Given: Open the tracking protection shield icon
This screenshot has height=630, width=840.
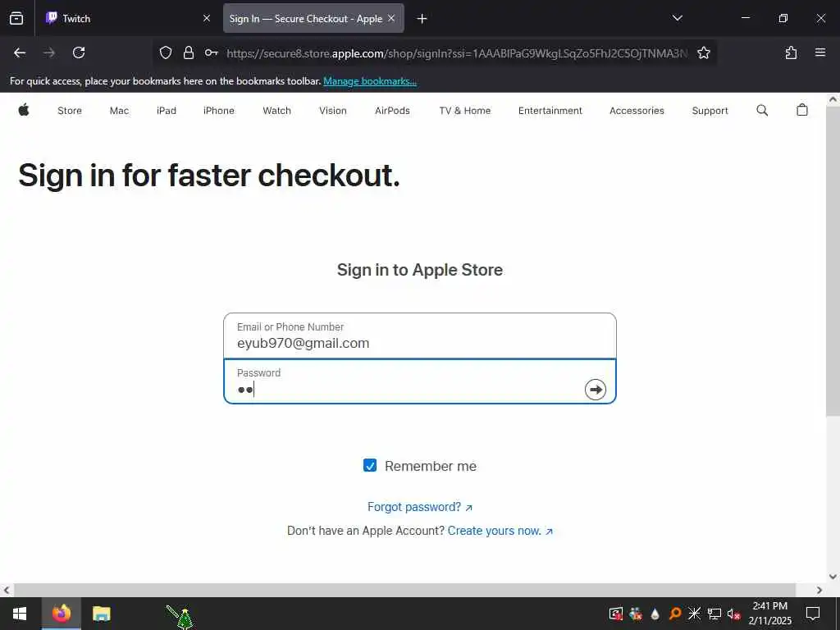Looking at the screenshot, I should (166, 52).
